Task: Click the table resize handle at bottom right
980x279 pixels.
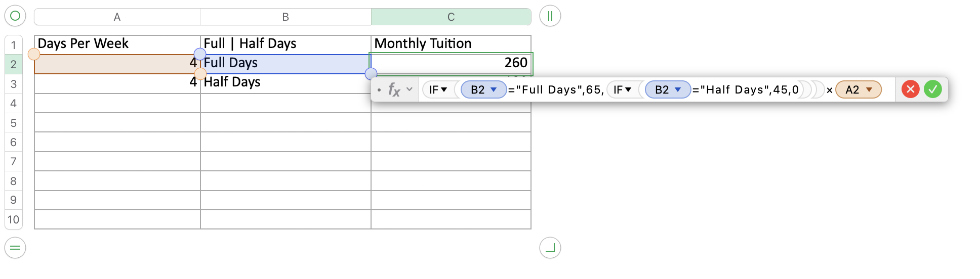Action: 550,248
